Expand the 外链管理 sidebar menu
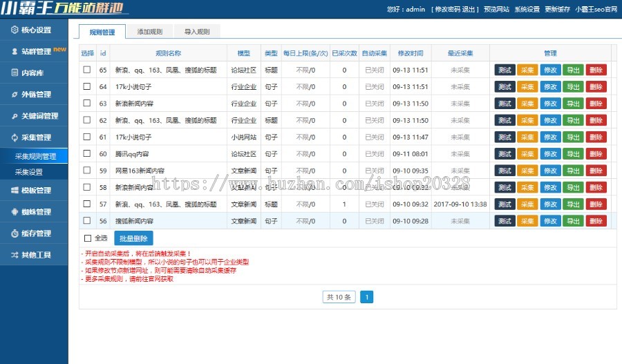 pyautogui.click(x=34, y=95)
